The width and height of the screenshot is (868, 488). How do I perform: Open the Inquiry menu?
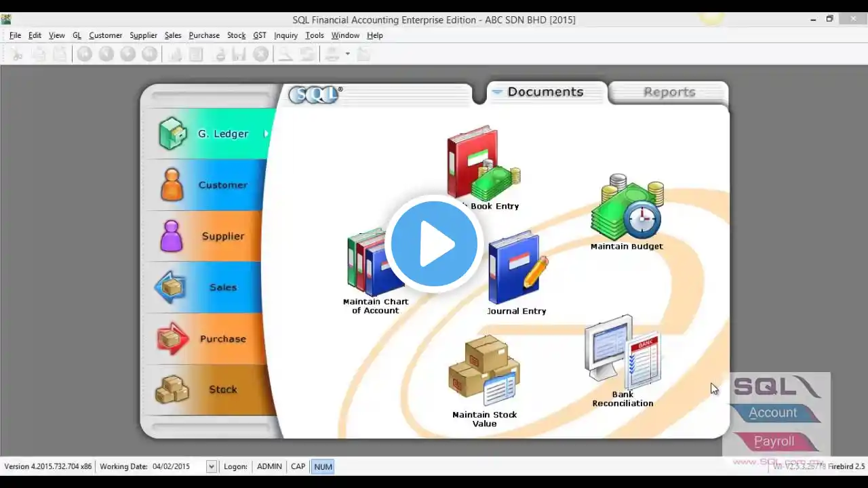pyautogui.click(x=285, y=35)
